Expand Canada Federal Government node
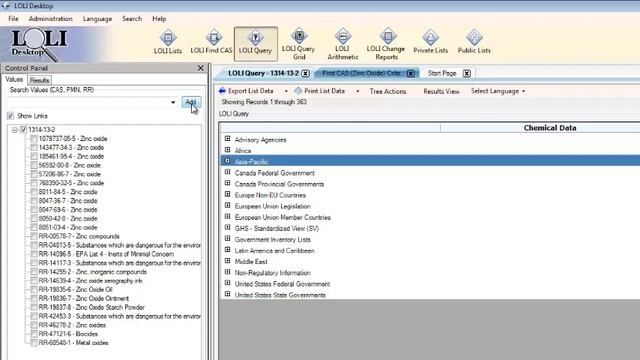Viewport: 640px width, 360px height. [x=227, y=172]
